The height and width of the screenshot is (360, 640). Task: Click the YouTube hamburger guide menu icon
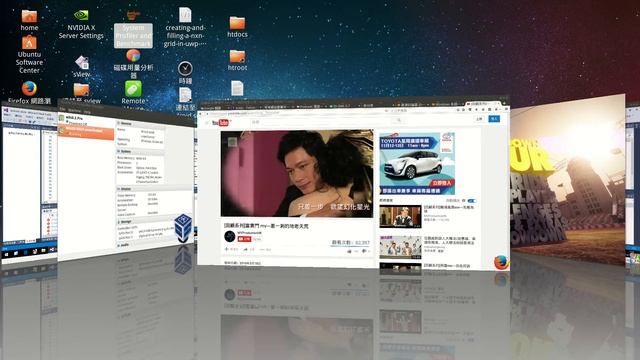click(x=207, y=122)
